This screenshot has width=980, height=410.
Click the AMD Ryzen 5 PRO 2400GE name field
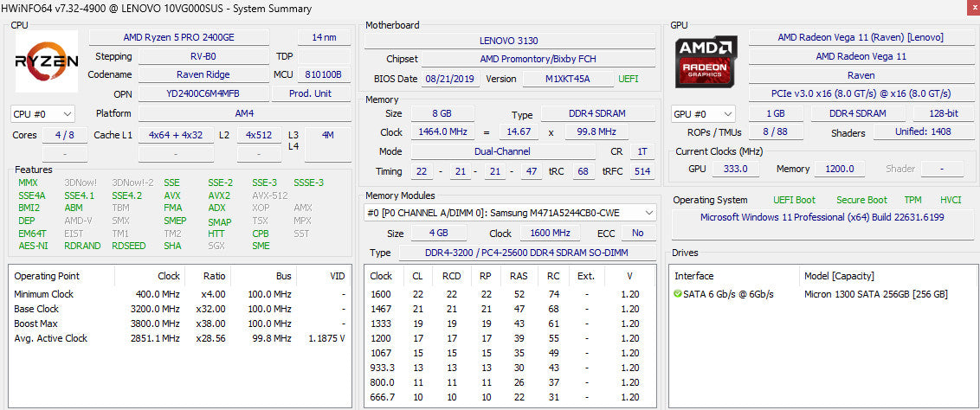(x=178, y=37)
